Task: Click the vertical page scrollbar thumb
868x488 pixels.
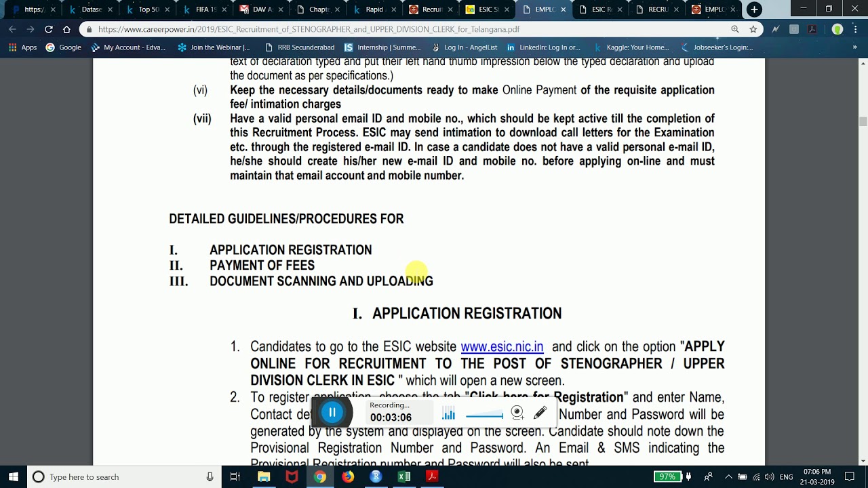Action: pos(863,122)
